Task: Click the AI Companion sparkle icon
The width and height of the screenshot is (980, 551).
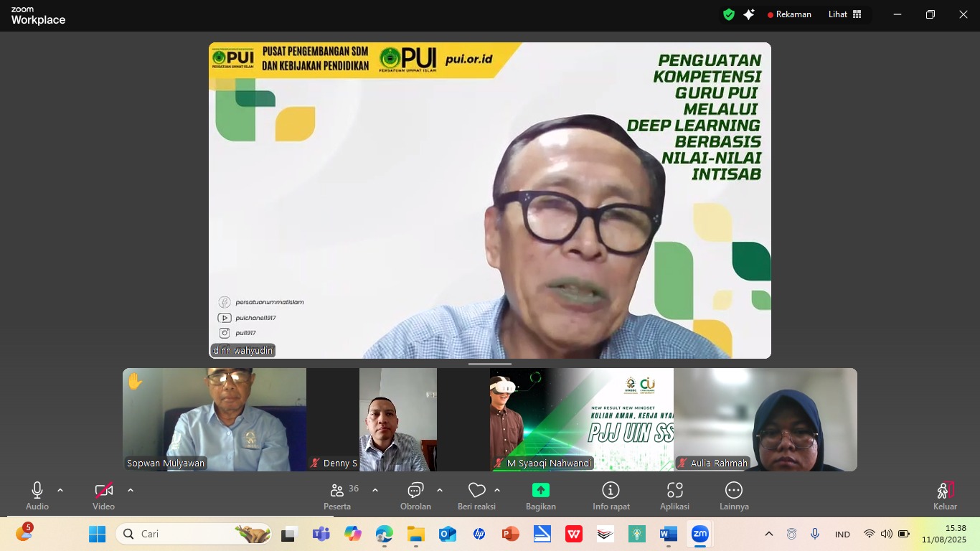Action: [x=749, y=14]
